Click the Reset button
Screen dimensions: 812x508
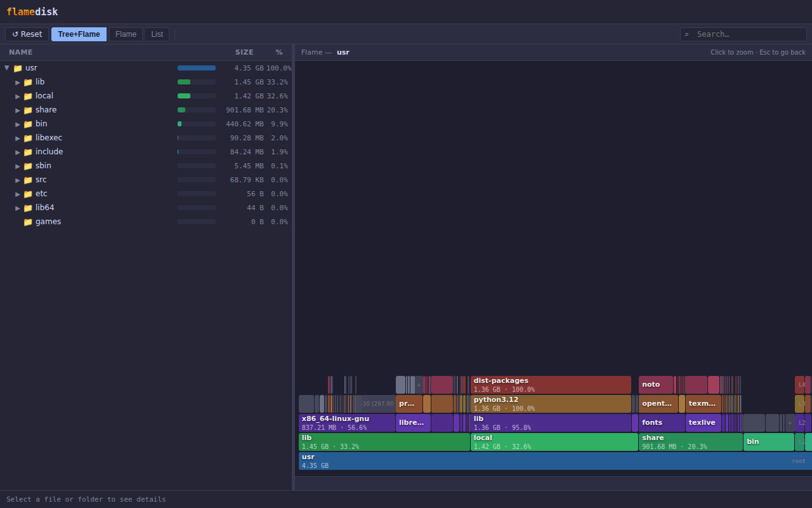27,34
